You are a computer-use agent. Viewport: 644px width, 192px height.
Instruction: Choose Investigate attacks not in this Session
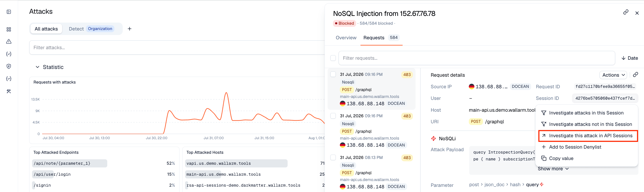click(x=586, y=124)
